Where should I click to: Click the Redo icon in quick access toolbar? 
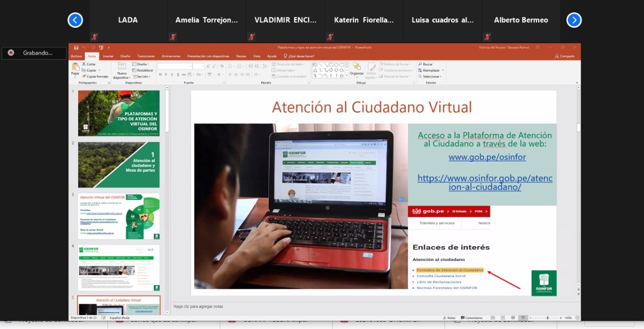coord(93,47)
